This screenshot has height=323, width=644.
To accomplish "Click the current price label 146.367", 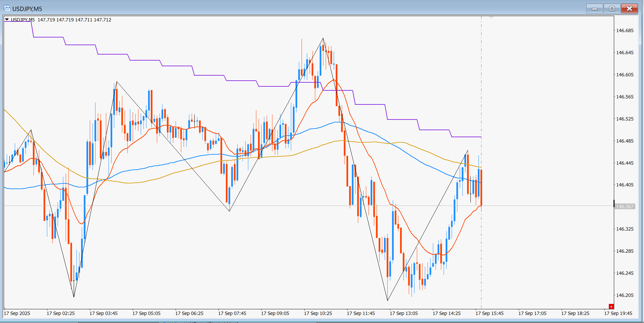I will [x=625, y=207].
